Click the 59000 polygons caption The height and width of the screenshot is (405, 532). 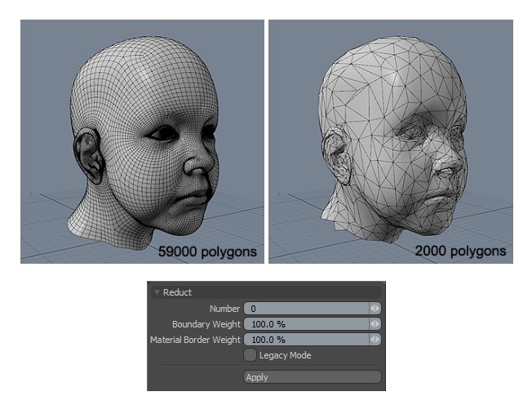pyautogui.click(x=207, y=251)
